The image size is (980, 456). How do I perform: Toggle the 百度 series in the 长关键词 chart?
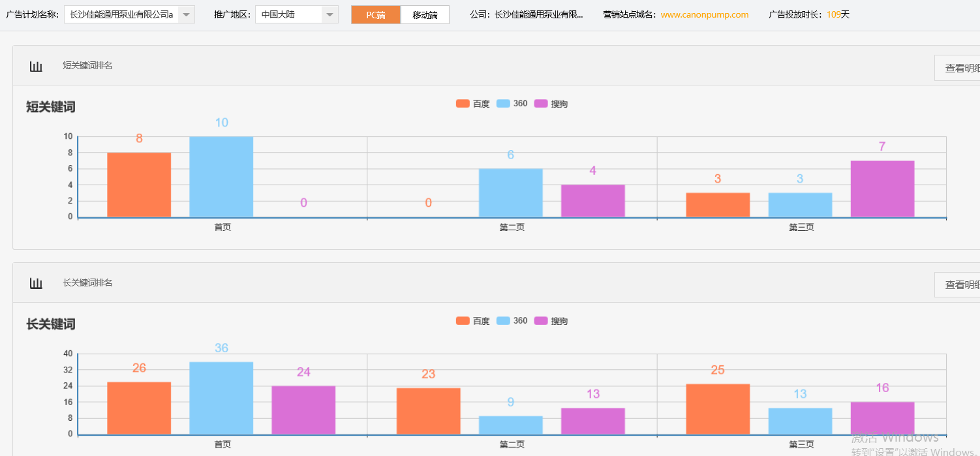coord(473,320)
